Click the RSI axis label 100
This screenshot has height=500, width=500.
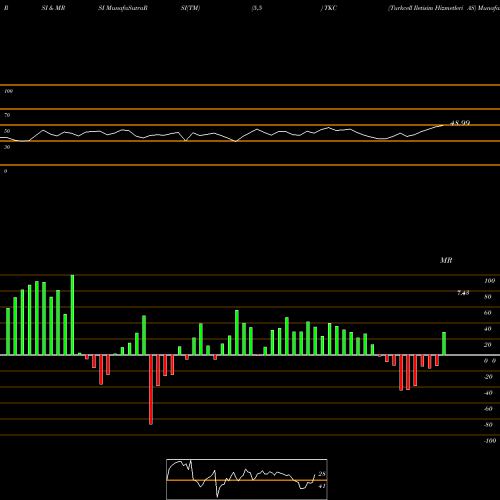tap(8, 91)
